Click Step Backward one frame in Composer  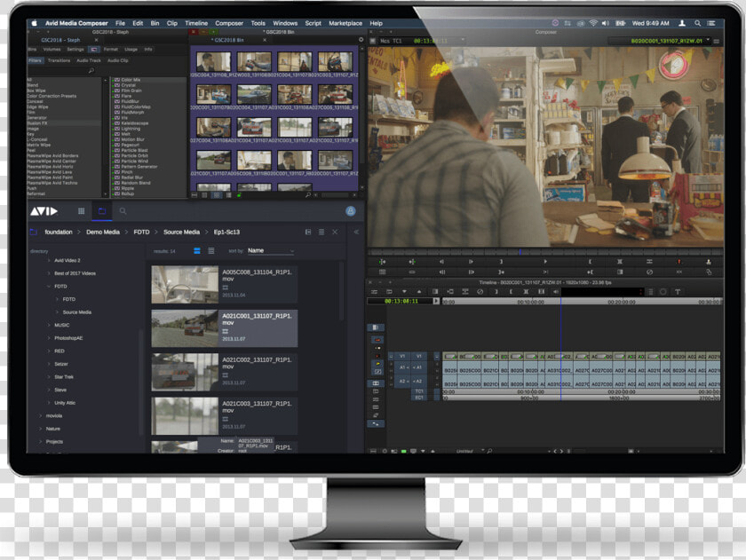click(441, 262)
